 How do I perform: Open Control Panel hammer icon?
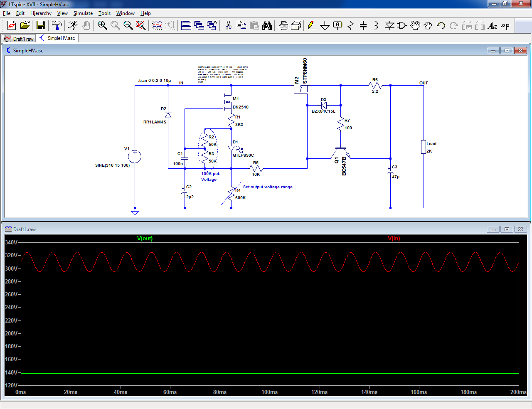[x=57, y=25]
